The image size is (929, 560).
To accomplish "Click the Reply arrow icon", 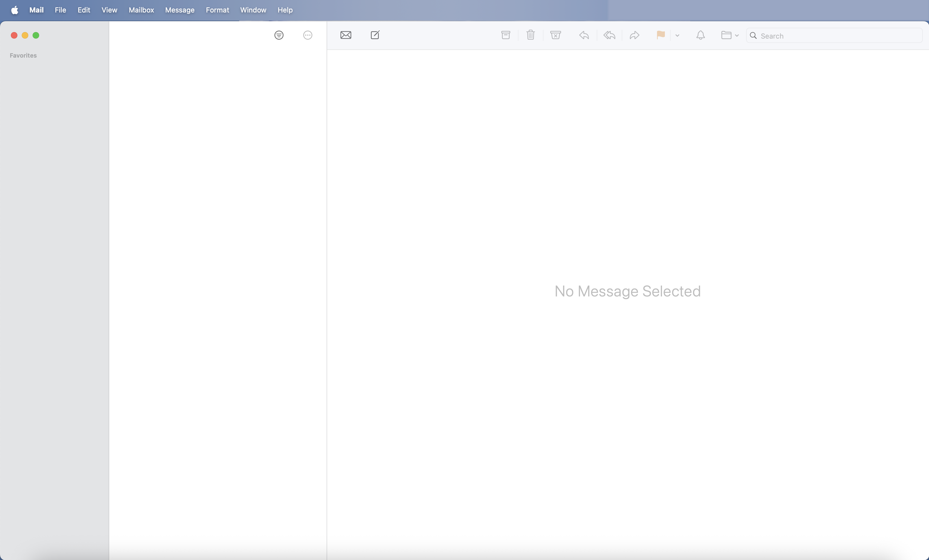I will pyautogui.click(x=584, y=35).
